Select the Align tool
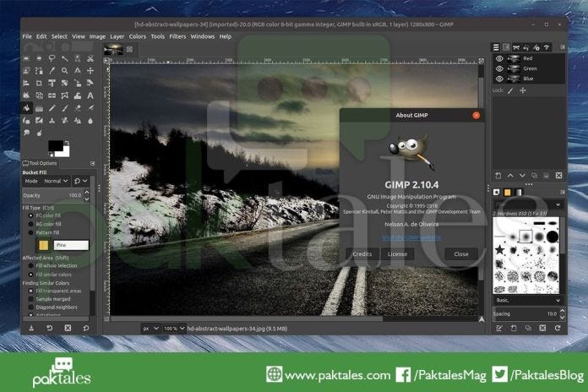 pyautogui.click(x=26, y=83)
